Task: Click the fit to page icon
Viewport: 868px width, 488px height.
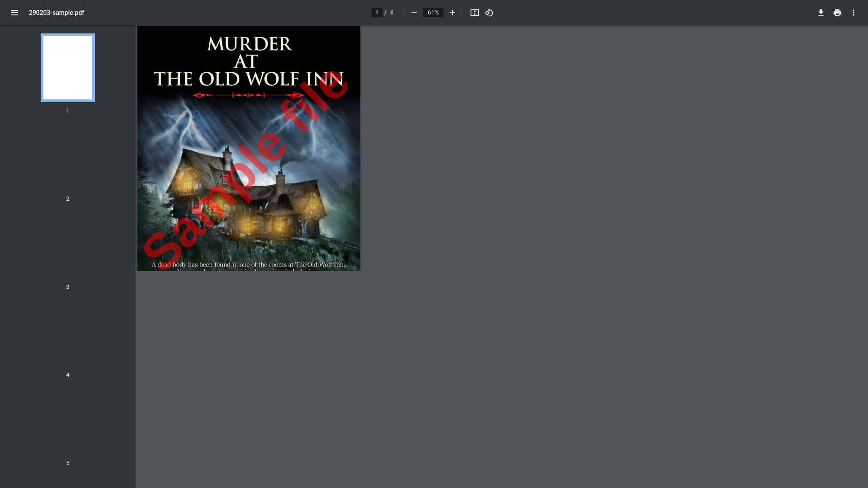Action: pyautogui.click(x=474, y=13)
